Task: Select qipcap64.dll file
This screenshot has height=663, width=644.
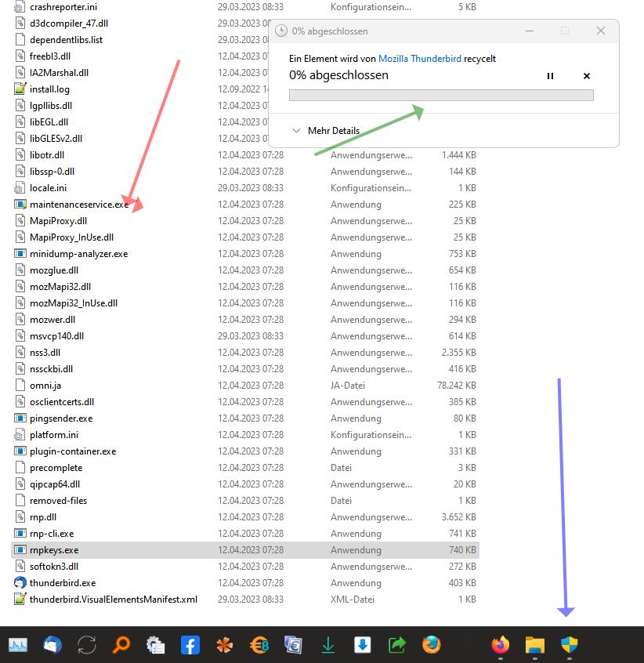Action: 55,484
